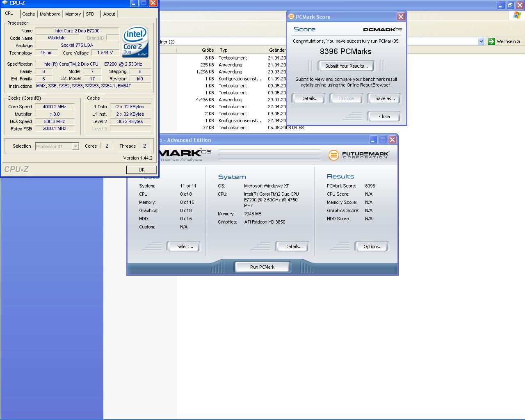525x420 pixels.
Task: Click the Größe column header
Action: (x=196, y=50)
